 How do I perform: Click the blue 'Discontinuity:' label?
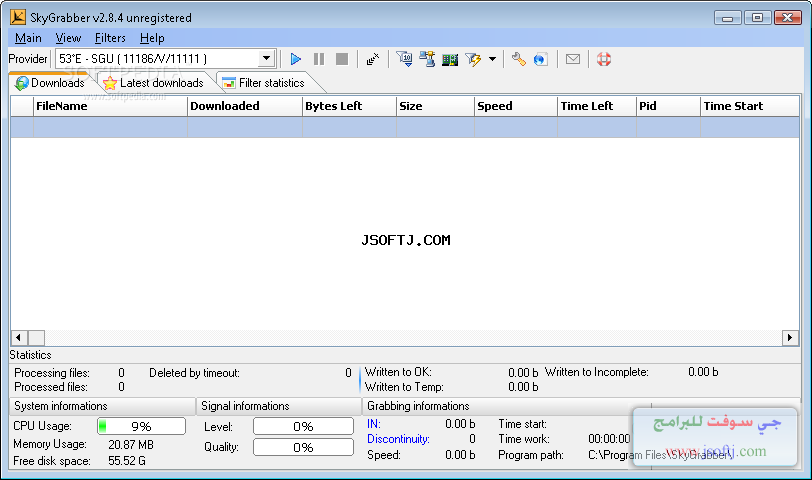pyautogui.click(x=398, y=439)
